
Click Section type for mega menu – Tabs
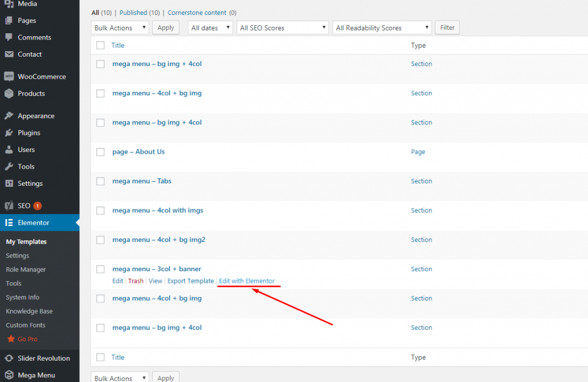[x=421, y=181]
